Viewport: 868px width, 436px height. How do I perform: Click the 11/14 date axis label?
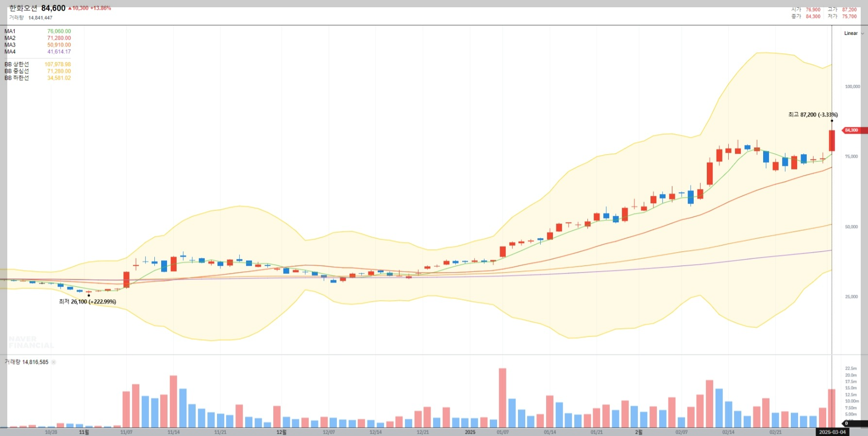[x=173, y=432]
